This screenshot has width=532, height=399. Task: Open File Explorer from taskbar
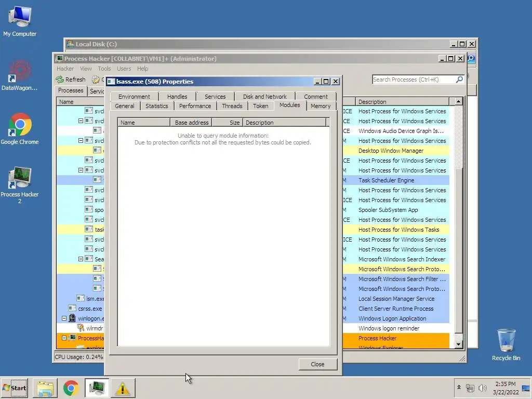(45, 388)
